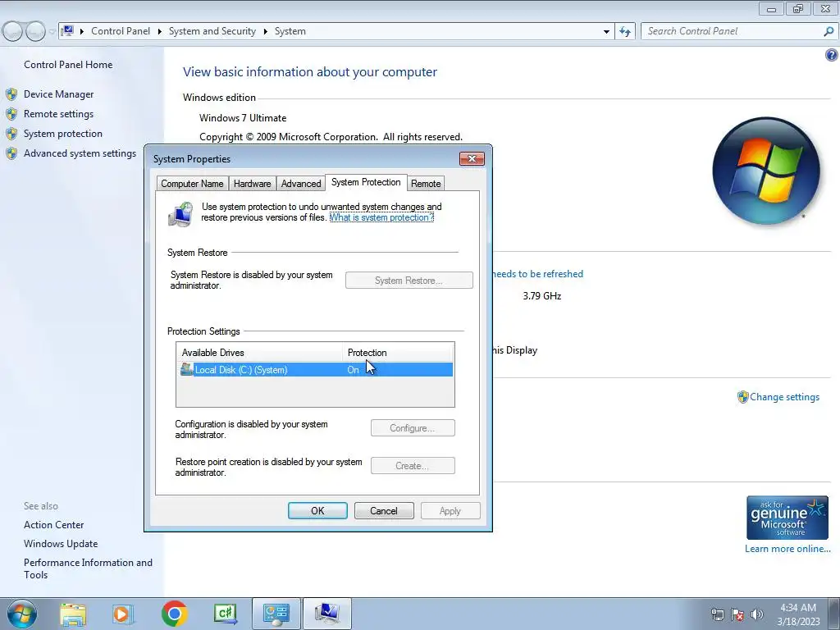This screenshot has height=630, width=840.
Task: Click the search magnifier icon
Action: 829,31
